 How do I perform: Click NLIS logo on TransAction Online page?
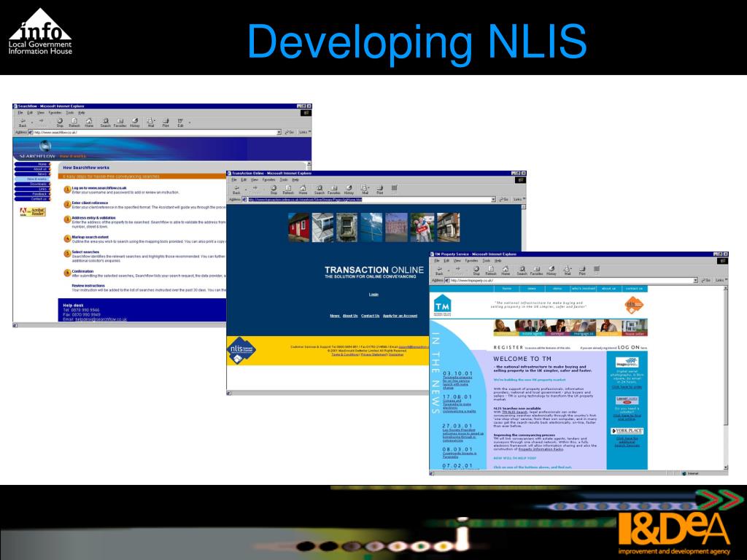(x=241, y=351)
